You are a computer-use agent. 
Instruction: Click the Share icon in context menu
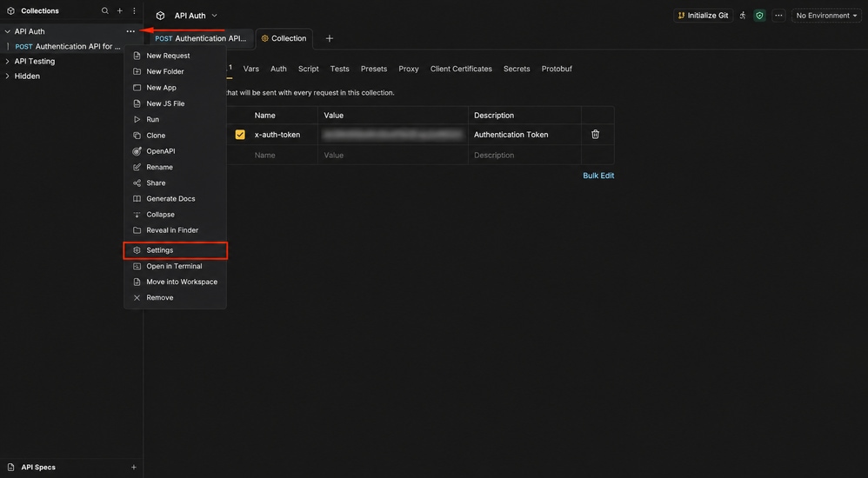[x=137, y=183]
